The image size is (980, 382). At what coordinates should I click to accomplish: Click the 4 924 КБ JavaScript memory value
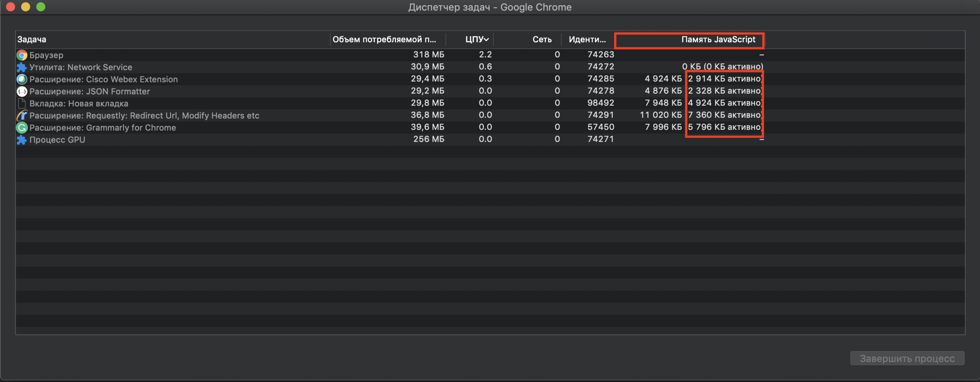coord(663,79)
